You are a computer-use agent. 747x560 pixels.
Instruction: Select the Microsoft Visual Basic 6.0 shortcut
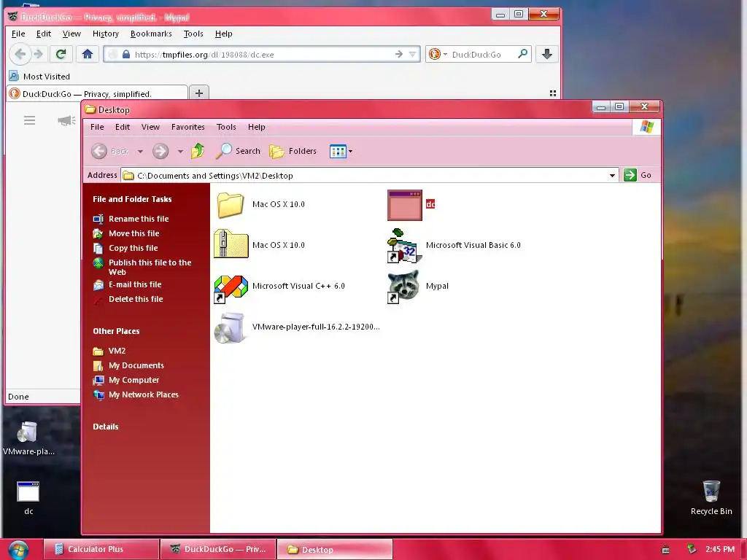click(454, 245)
